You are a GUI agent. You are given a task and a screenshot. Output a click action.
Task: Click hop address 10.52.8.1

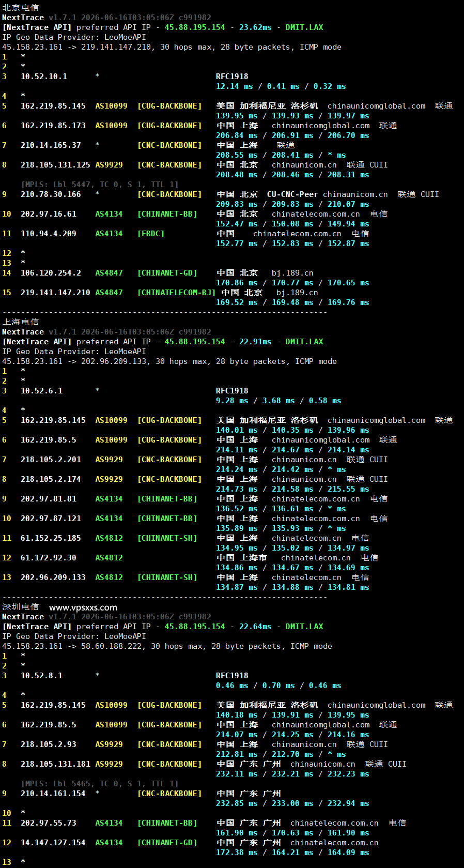(x=41, y=676)
